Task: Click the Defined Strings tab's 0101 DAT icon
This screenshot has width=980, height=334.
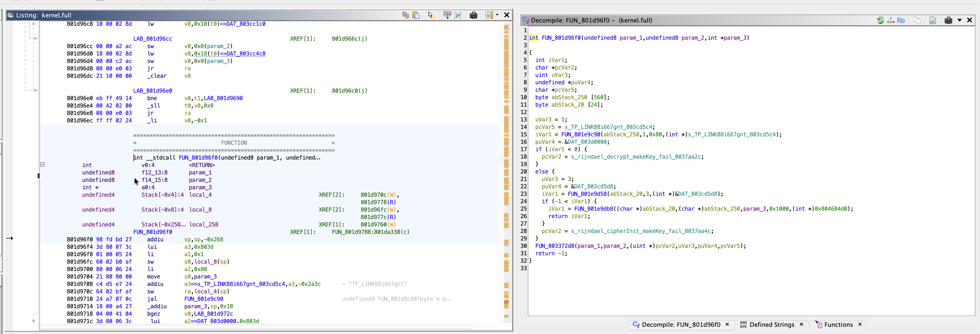Action: (743, 324)
